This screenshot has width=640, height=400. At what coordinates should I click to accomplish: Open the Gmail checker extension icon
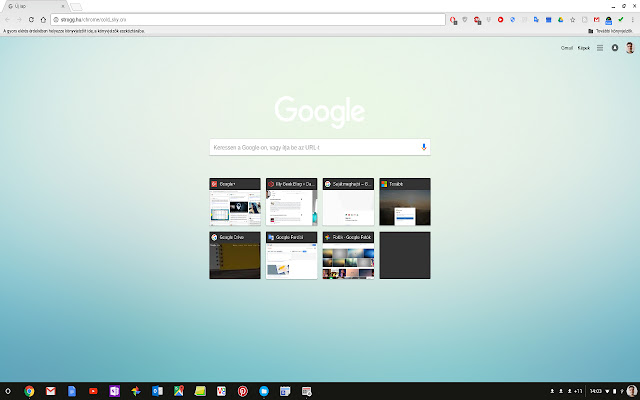pyautogui.click(x=597, y=20)
